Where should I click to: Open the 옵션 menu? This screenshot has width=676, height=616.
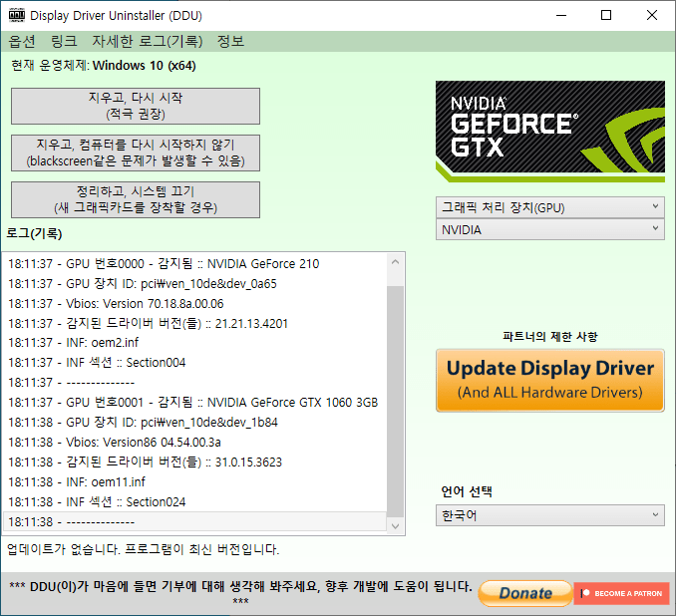point(22,41)
